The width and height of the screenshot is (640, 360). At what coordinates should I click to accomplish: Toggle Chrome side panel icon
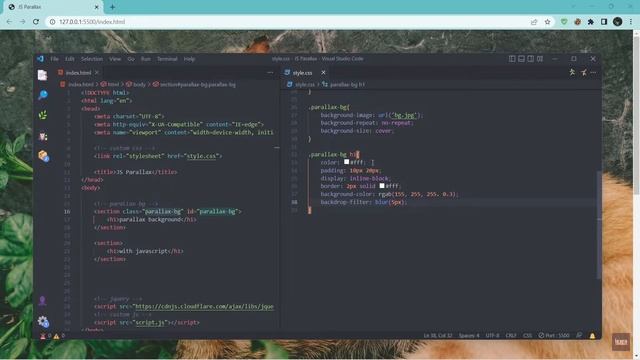click(604, 22)
